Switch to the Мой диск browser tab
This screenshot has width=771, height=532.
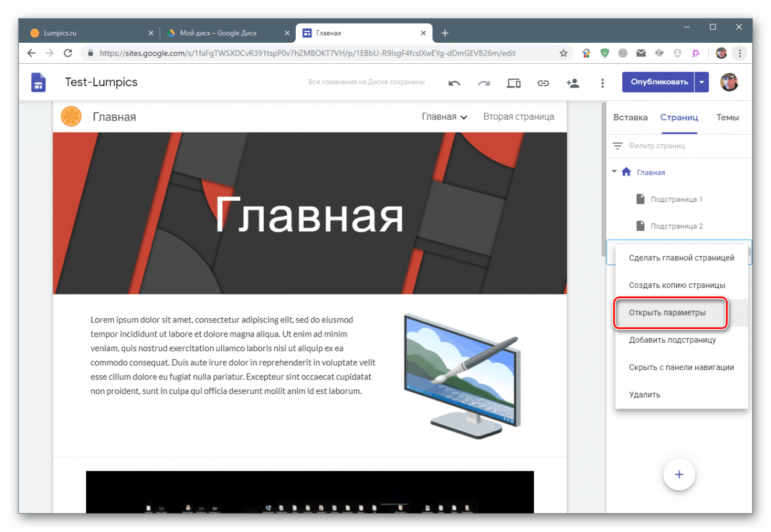228,33
